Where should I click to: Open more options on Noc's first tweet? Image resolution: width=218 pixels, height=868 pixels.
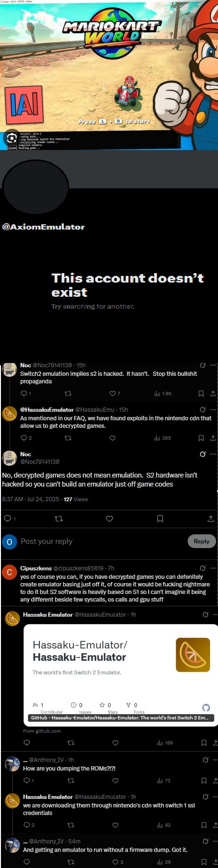(x=213, y=365)
